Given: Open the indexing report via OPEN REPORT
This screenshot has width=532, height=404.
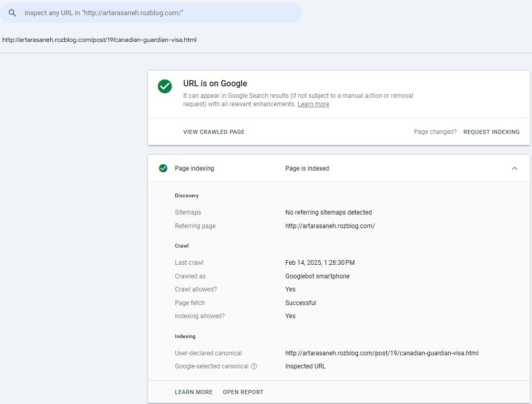Looking at the screenshot, I should (243, 392).
